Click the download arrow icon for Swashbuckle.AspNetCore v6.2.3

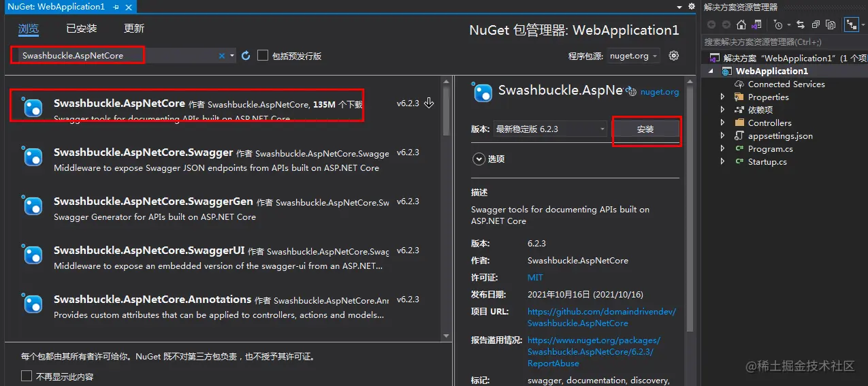tap(429, 103)
